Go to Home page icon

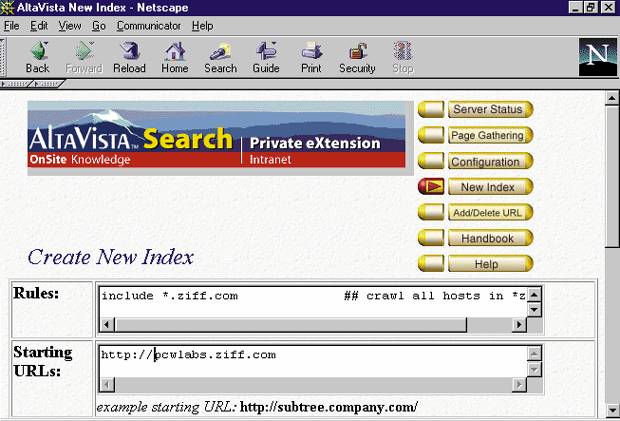pyautogui.click(x=175, y=57)
